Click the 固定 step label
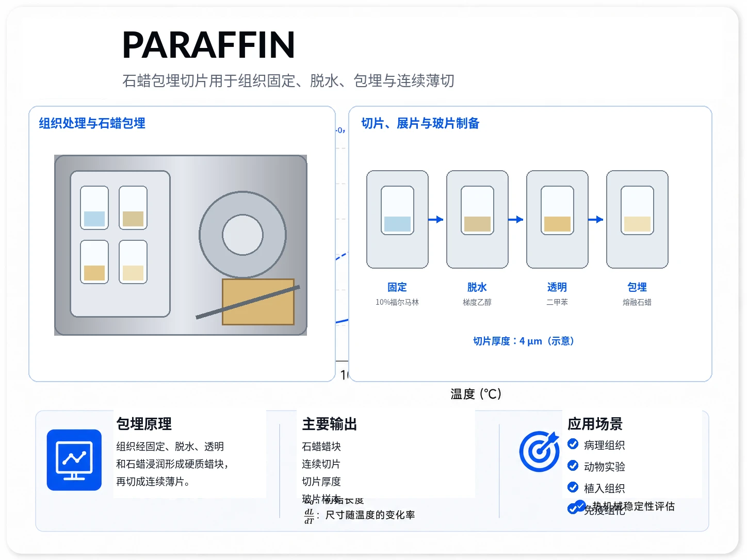Image resolution: width=747 pixels, height=560 pixels. coord(397,287)
